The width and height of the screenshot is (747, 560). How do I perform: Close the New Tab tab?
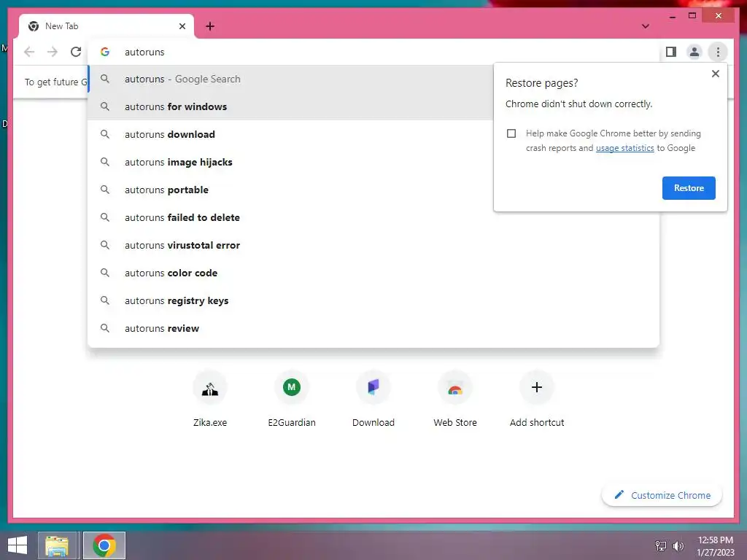[x=182, y=26]
